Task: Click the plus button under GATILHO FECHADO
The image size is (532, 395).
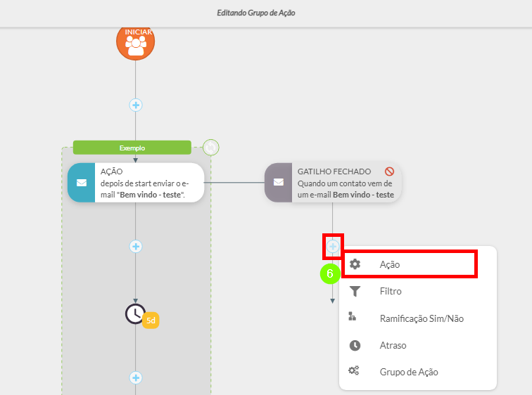Action: pos(332,246)
